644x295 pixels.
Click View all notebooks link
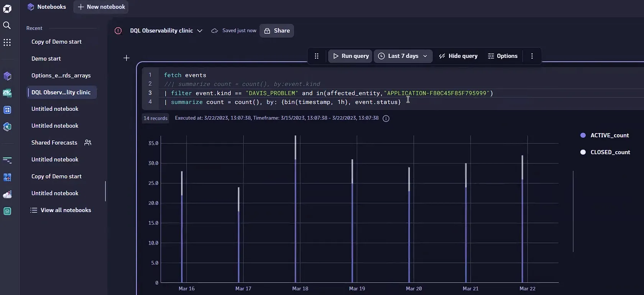[66, 210]
